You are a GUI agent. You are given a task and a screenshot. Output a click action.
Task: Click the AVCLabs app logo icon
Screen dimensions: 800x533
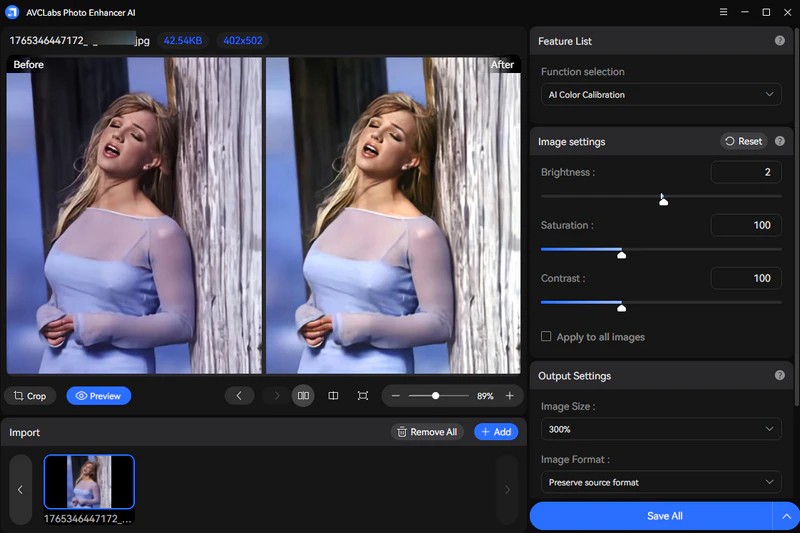11,12
